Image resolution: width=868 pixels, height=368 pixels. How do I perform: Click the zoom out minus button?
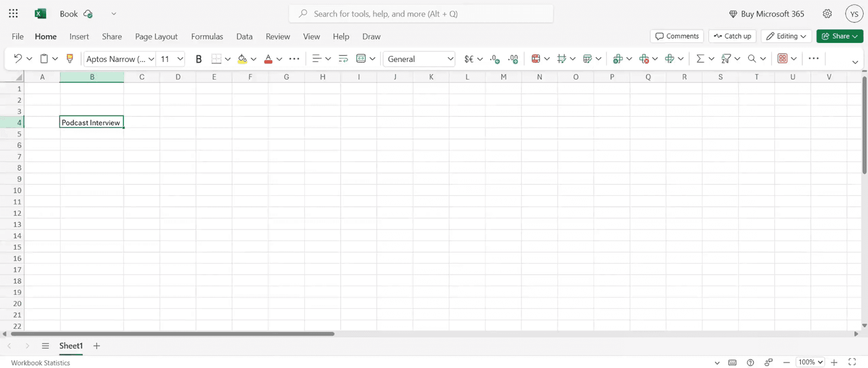(x=786, y=362)
